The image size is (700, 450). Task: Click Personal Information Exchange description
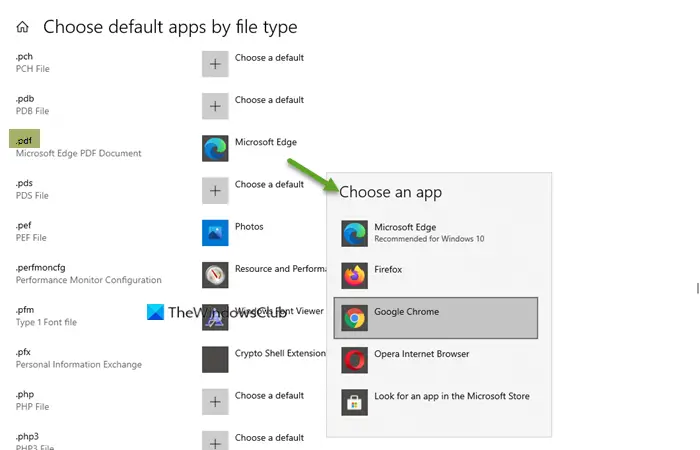pos(79,364)
